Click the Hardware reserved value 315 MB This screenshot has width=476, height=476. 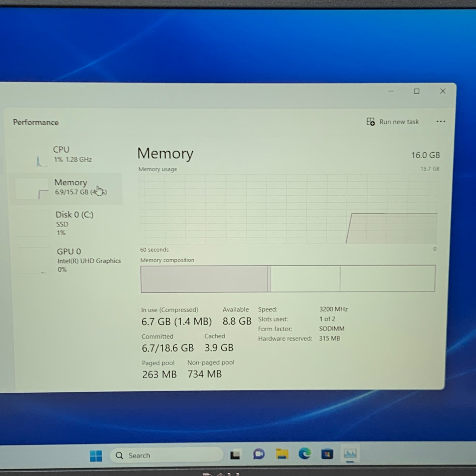[x=329, y=338]
